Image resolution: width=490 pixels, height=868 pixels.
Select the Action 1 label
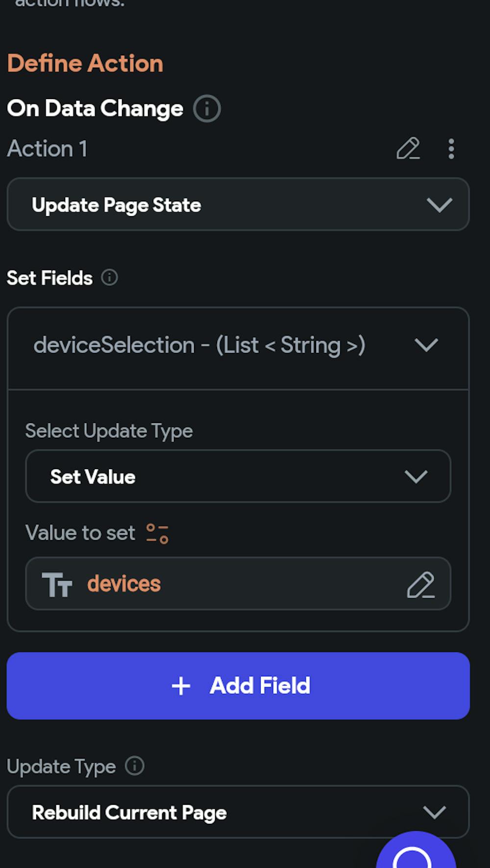[48, 149]
